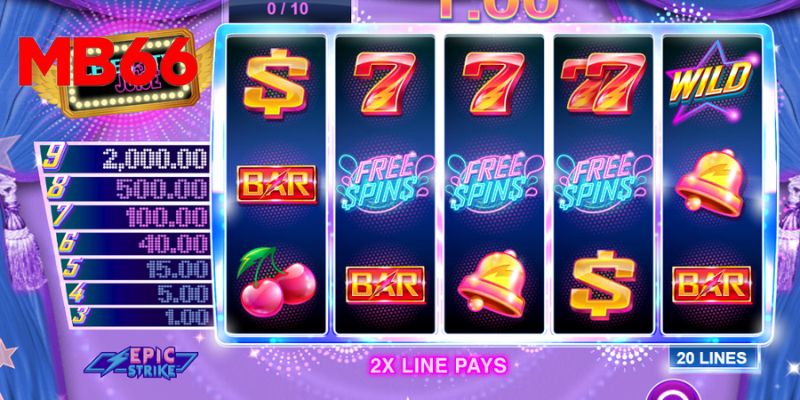Click the BAR symbol on second reel
The image size is (800, 400).
click(385, 285)
